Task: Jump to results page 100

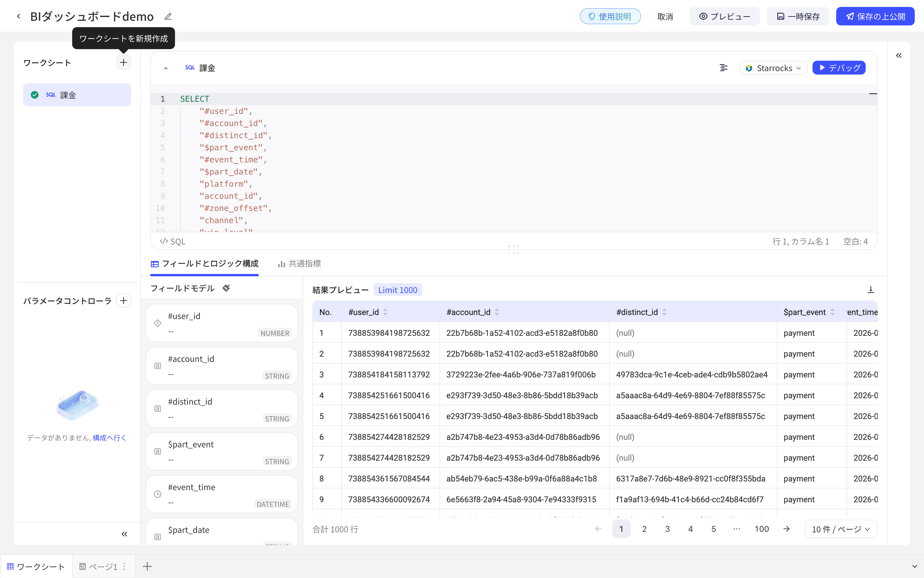Action: click(x=761, y=529)
